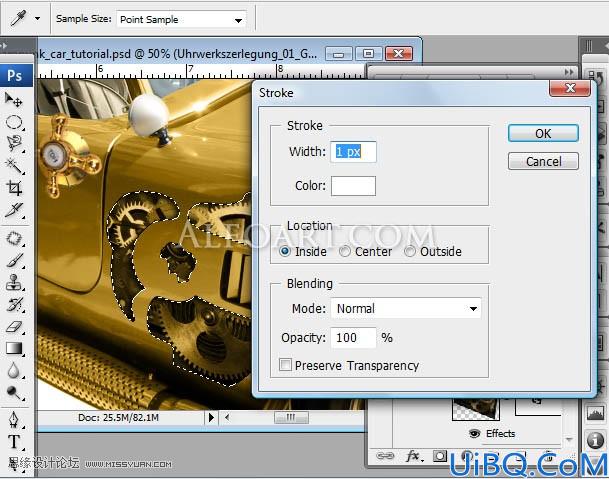Toggle Effects visibility eye icon

pyautogui.click(x=474, y=433)
